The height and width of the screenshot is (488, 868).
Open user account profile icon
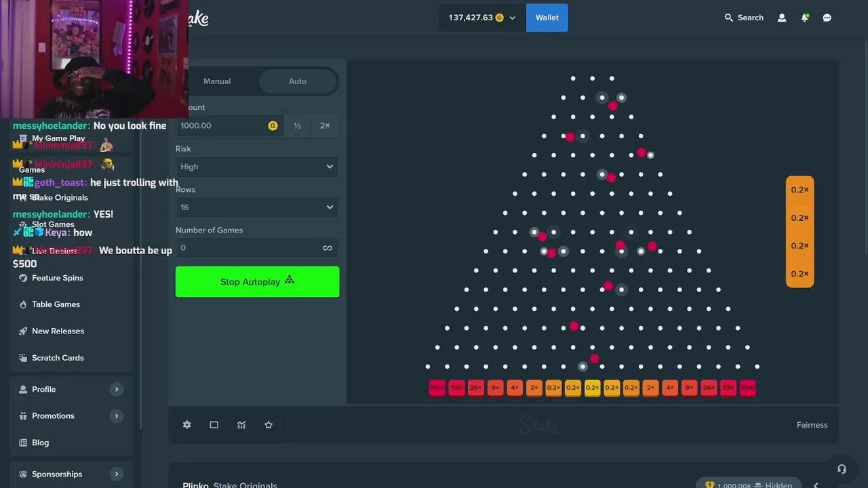[782, 18]
